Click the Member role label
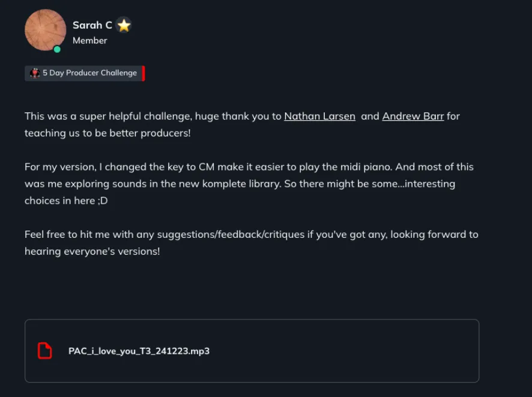This screenshot has width=532, height=397. point(90,41)
